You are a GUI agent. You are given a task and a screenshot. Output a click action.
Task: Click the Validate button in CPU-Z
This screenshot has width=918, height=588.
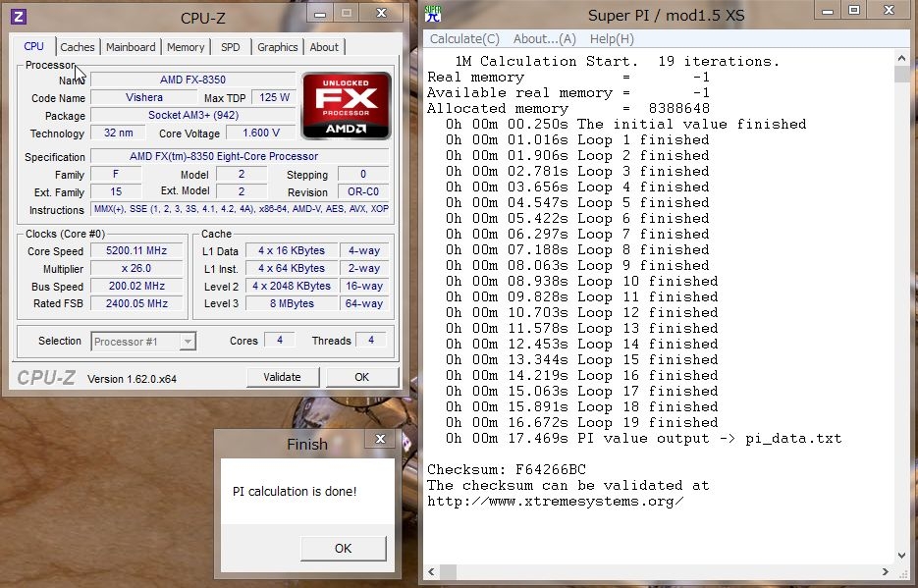pos(282,377)
